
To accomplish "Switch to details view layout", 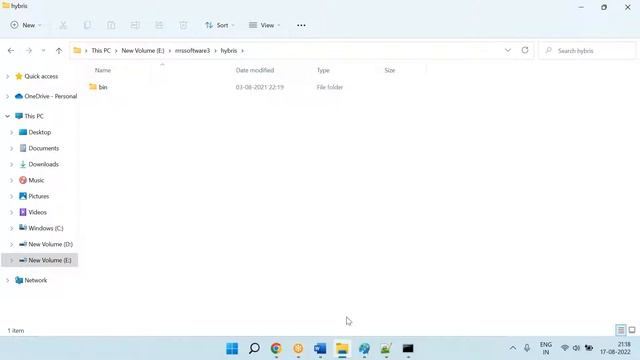I will [x=621, y=330].
